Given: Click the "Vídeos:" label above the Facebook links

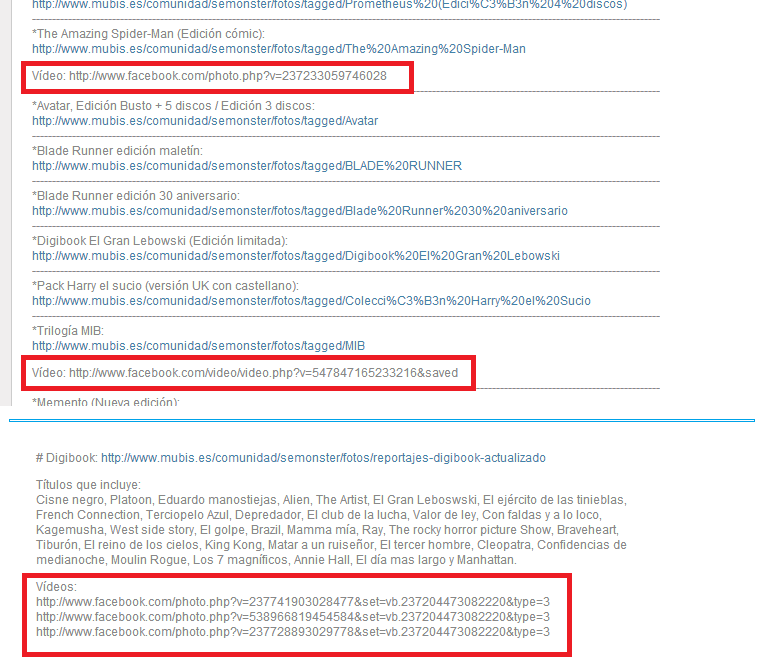Looking at the screenshot, I should [x=56, y=588].
